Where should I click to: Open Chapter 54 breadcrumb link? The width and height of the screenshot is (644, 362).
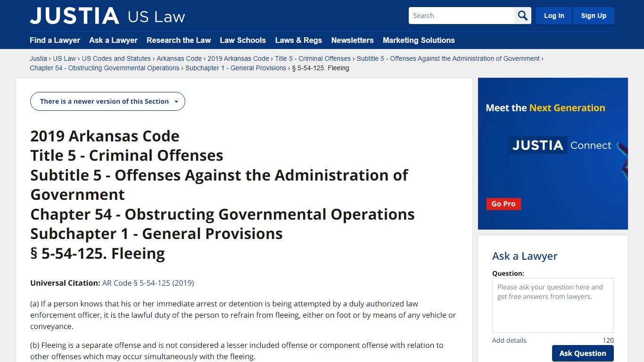click(x=105, y=68)
